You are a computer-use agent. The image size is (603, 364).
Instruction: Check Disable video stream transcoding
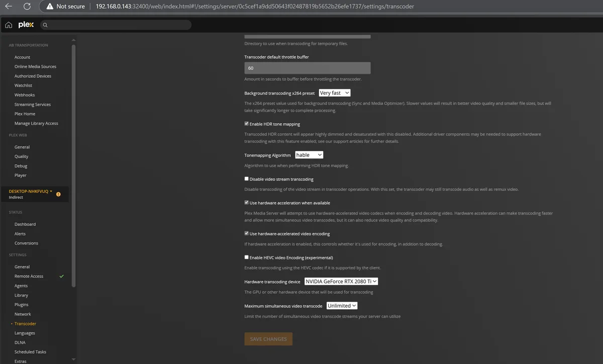click(x=246, y=179)
